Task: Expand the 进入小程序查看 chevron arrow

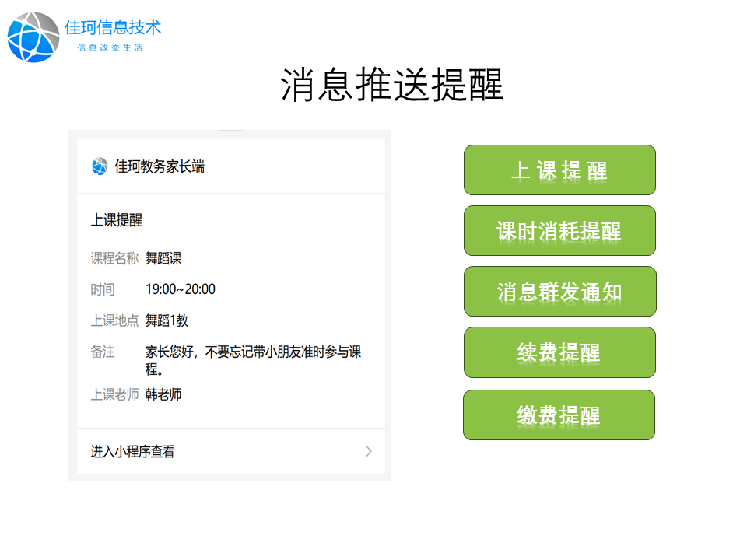Action: point(369,451)
